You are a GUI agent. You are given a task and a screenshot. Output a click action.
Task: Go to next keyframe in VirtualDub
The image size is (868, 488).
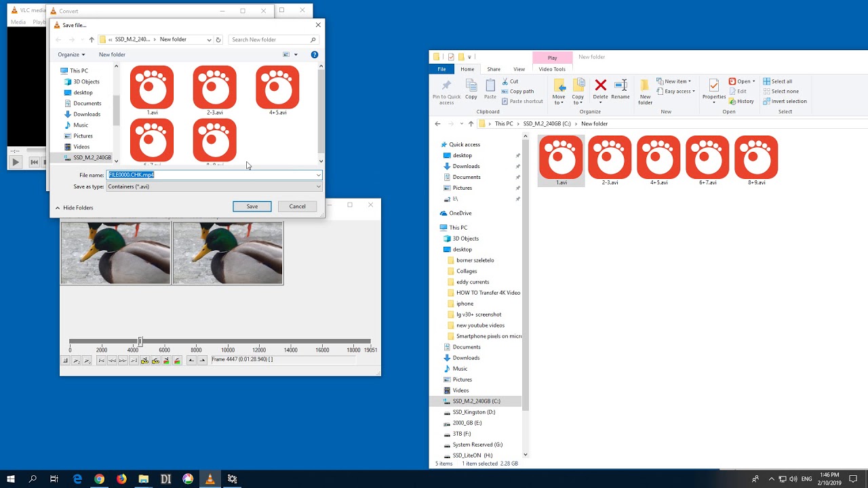pyautogui.click(x=155, y=361)
